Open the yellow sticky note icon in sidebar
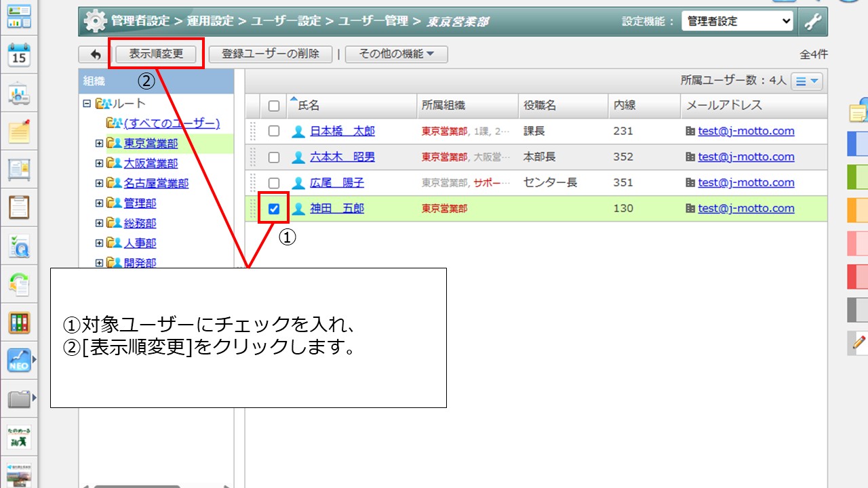Image resolution: width=868 pixels, height=488 pixels. (19, 131)
